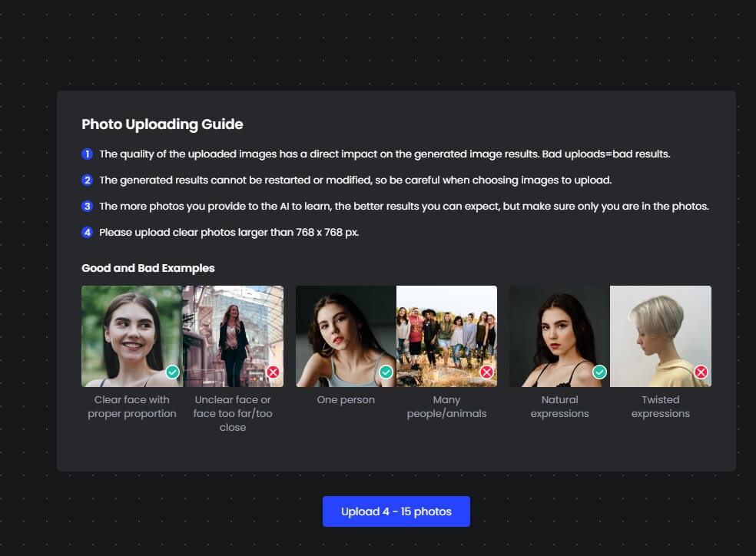Open the One person example portrait

tap(346, 336)
